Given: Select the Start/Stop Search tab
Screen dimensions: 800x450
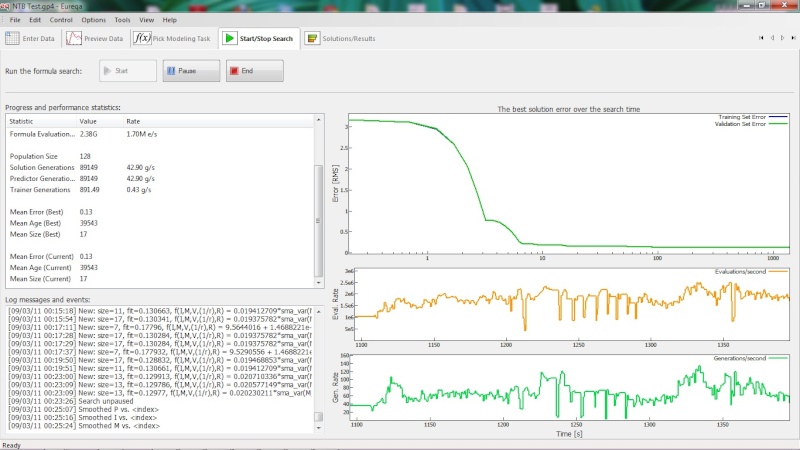Looking at the screenshot, I should pyautogui.click(x=259, y=38).
